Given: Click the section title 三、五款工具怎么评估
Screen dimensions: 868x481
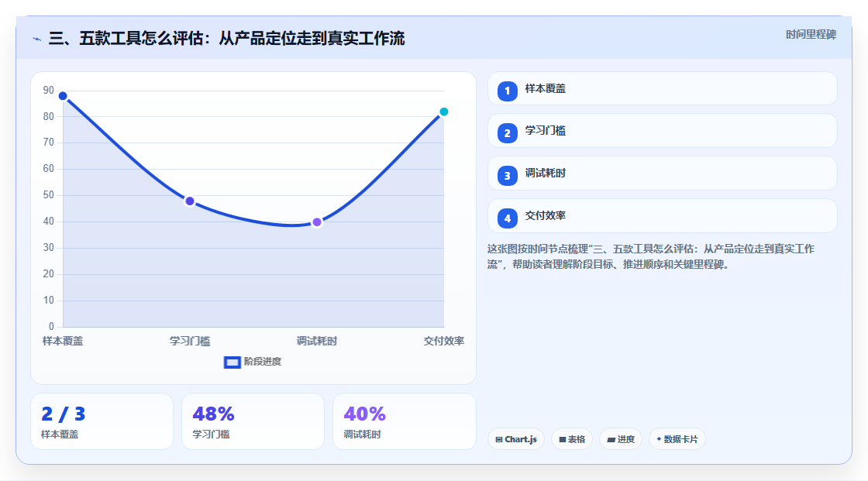Looking at the screenshot, I should point(227,38).
